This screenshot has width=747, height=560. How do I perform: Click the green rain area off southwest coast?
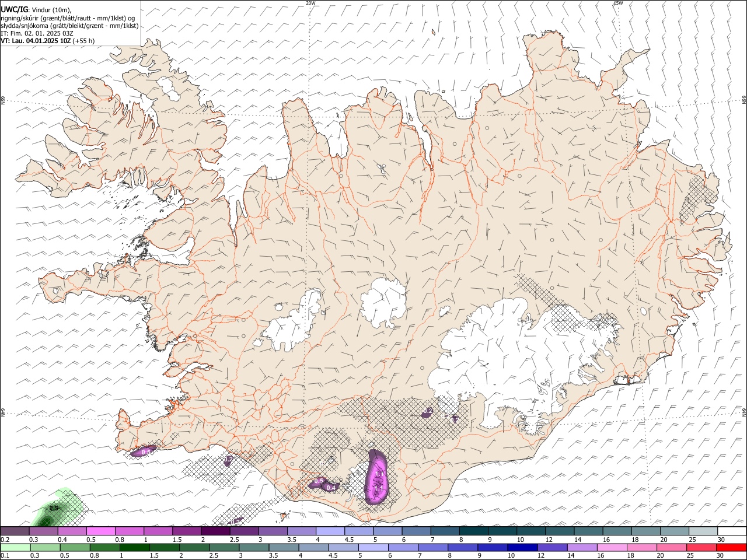coord(55,506)
